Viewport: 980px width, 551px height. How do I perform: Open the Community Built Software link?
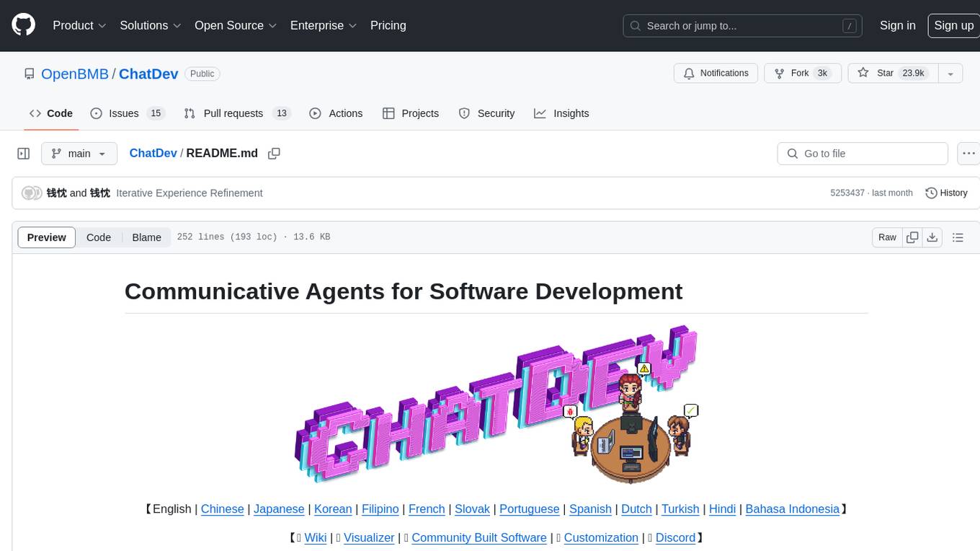pos(479,538)
